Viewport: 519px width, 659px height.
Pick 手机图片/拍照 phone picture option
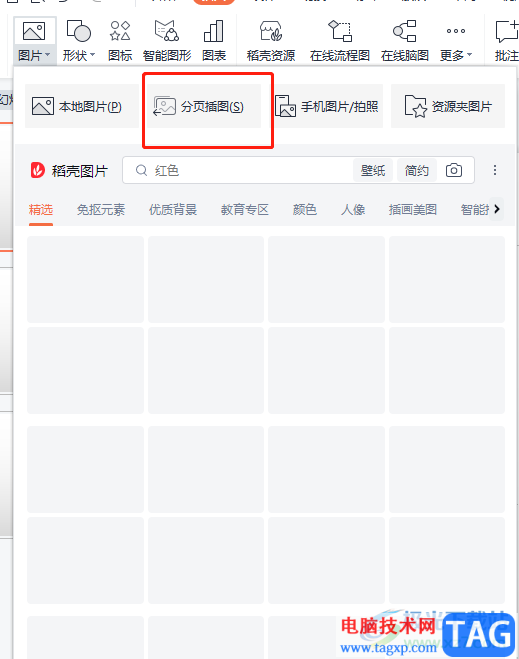pos(327,106)
